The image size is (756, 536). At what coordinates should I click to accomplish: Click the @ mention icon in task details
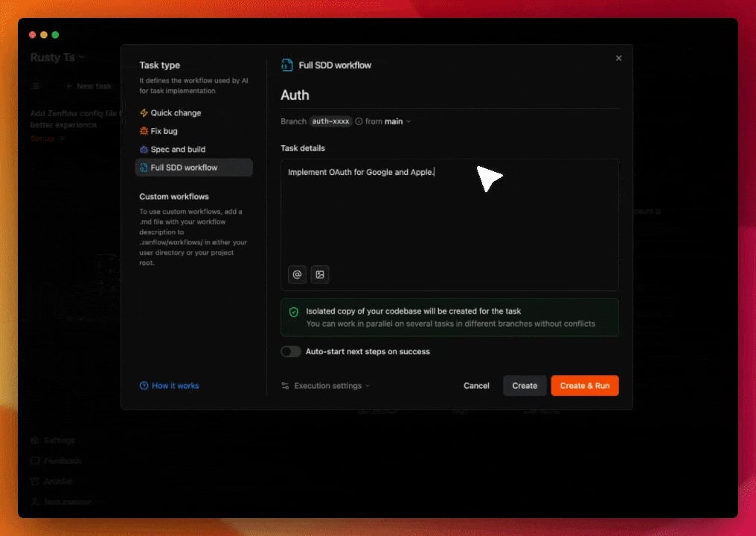(x=297, y=275)
